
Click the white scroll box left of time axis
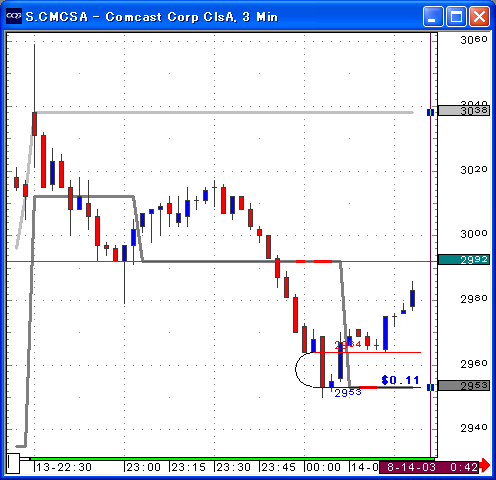click(x=13, y=463)
